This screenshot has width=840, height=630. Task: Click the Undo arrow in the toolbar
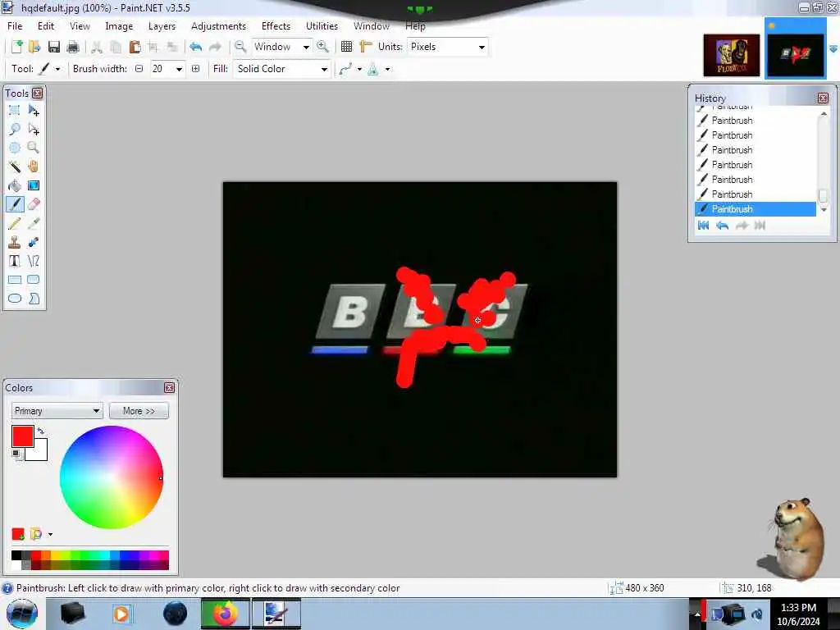point(195,47)
